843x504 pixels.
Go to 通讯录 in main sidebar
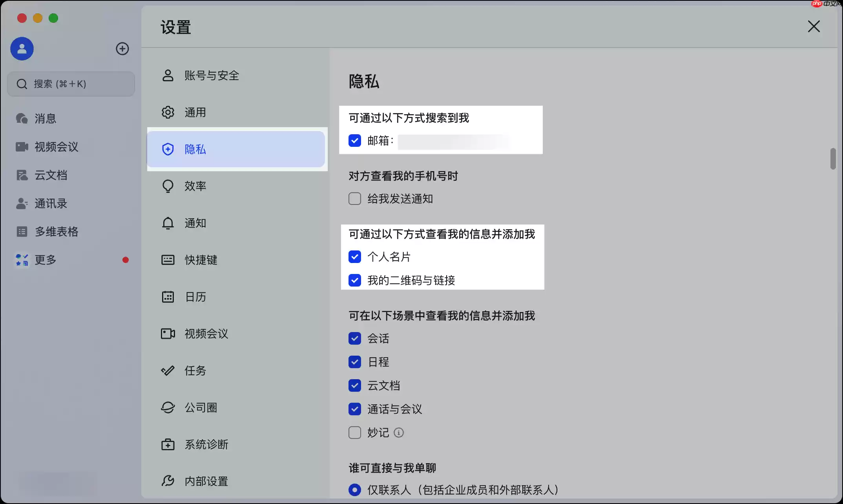point(51,203)
